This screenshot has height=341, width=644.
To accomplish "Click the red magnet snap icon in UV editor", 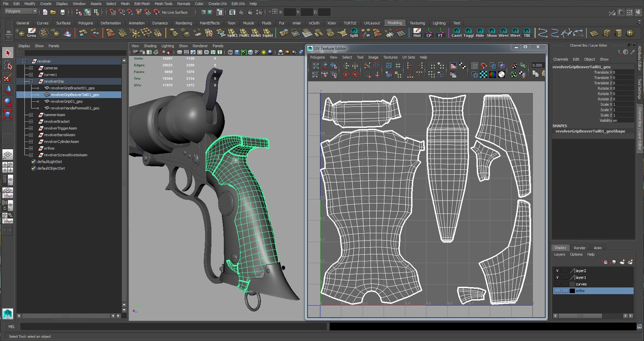I will coord(483,66).
